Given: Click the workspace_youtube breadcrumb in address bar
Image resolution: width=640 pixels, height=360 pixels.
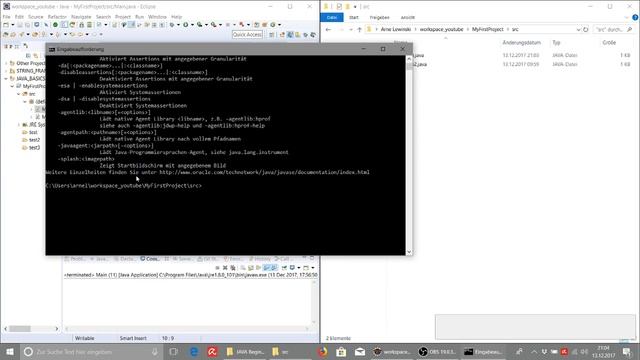Looking at the screenshot, I should pyautogui.click(x=441, y=29).
